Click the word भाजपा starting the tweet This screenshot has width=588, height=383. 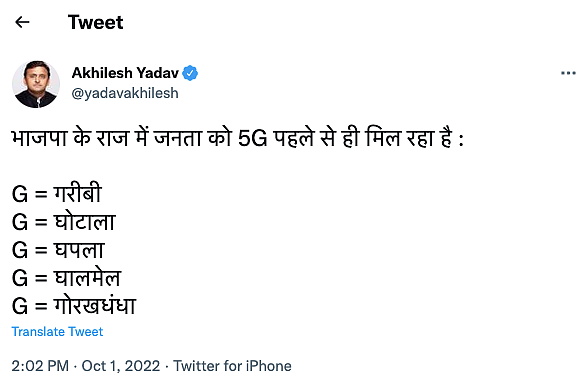39,138
